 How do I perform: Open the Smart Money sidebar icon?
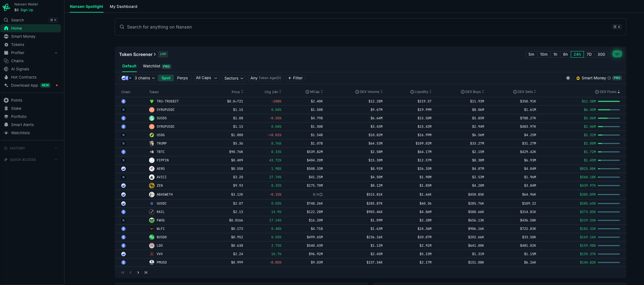click(x=6, y=37)
